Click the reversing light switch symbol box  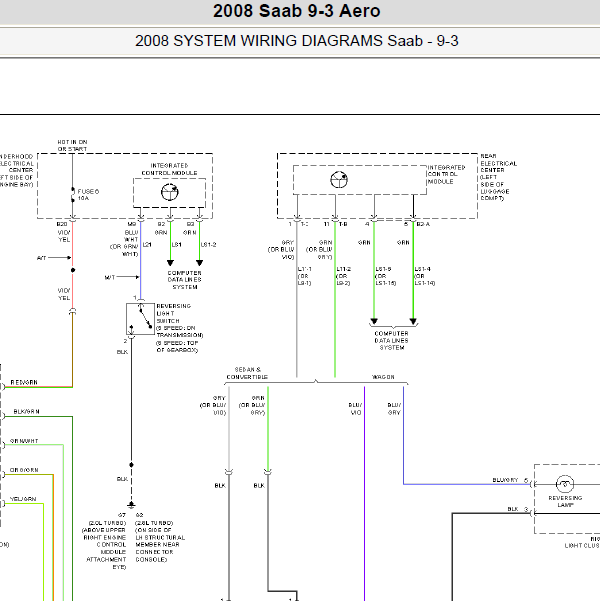click(140, 319)
